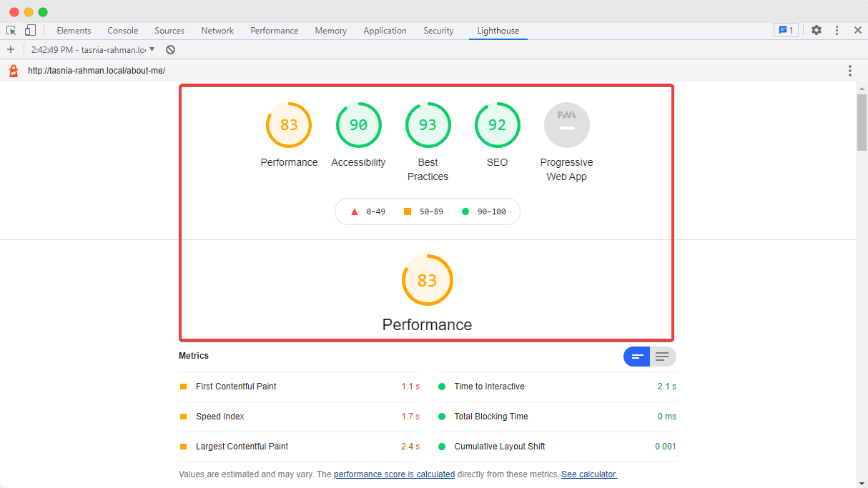Open the Lighthouse report tools menu
868x488 pixels.
click(850, 71)
